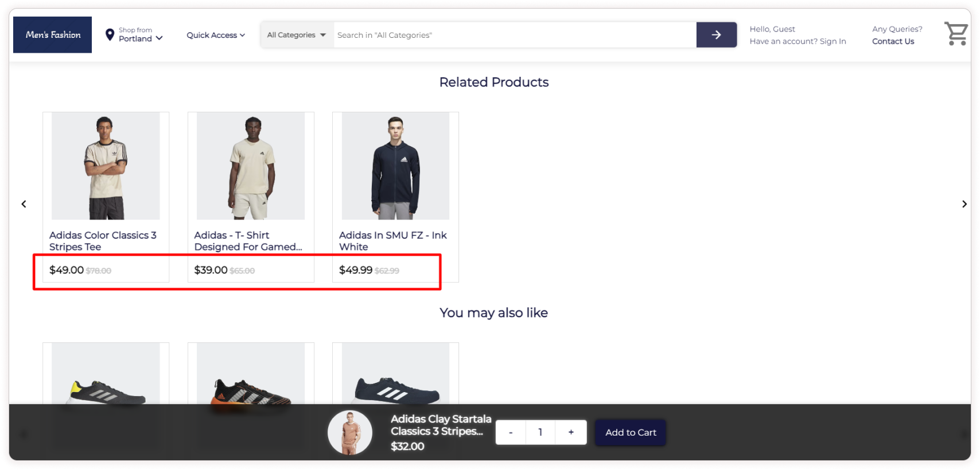Open the Contact Us link
This screenshot has width=980, height=470.
pos(893,41)
